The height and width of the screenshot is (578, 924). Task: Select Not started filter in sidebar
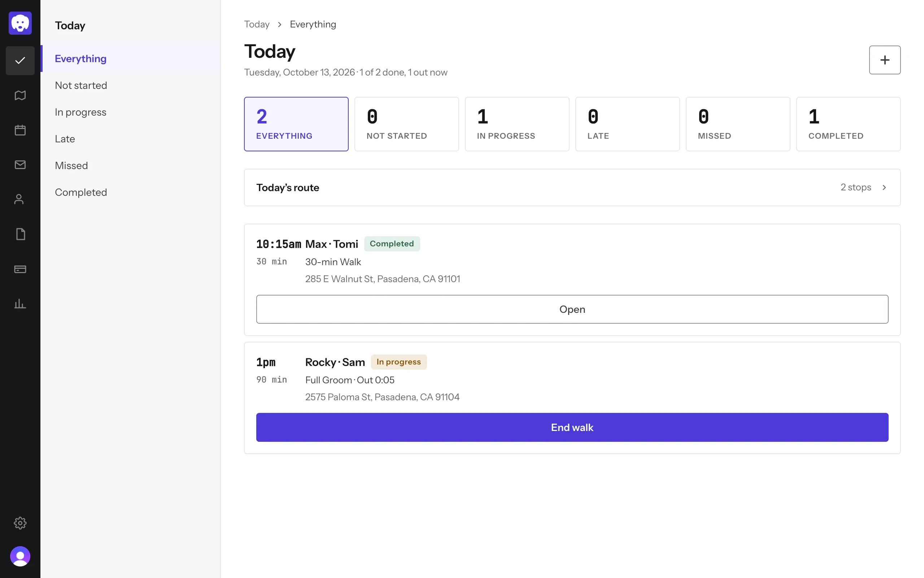[x=131, y=85]
